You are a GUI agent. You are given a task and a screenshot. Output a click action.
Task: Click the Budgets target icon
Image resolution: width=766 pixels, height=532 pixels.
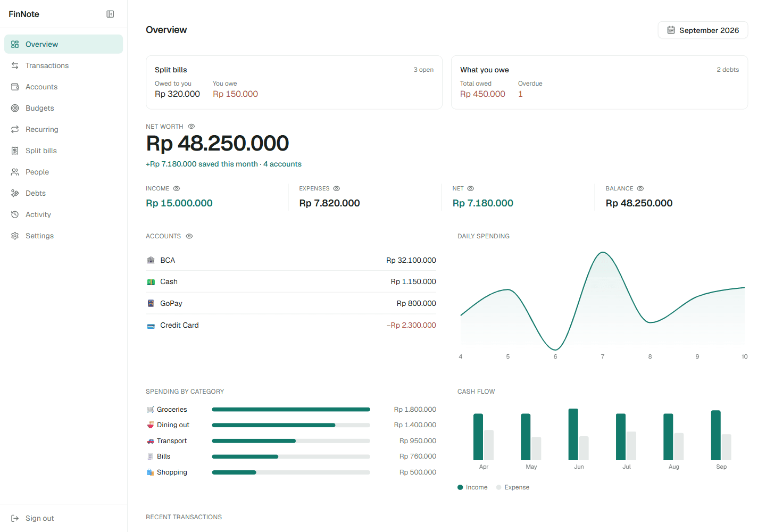pos(15,108)
